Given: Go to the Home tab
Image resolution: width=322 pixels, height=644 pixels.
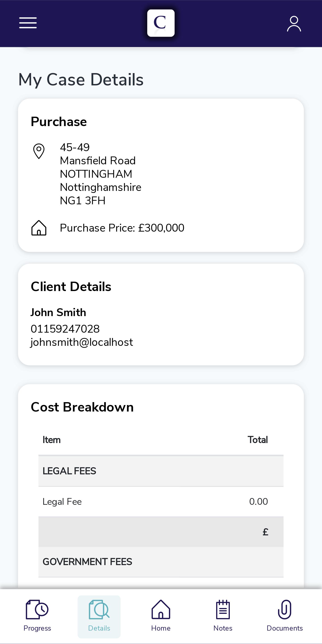Looking at the screenshot, I should click(x=161, y=616).
